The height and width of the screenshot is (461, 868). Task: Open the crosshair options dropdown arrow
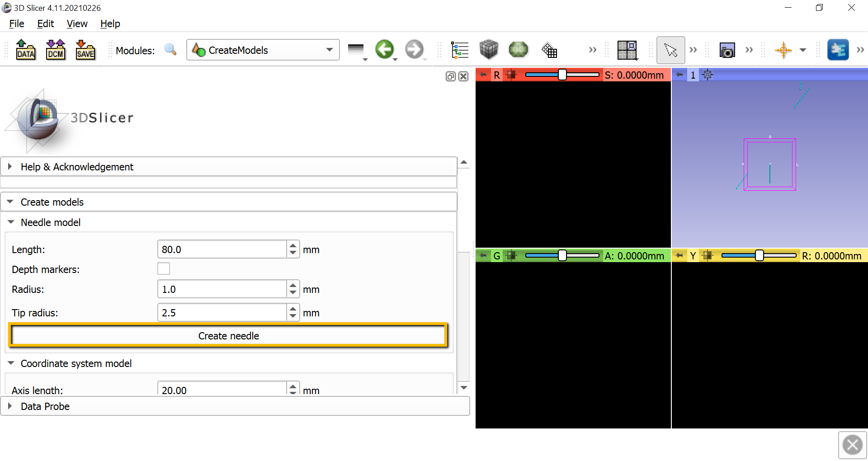tap(803, 50)
